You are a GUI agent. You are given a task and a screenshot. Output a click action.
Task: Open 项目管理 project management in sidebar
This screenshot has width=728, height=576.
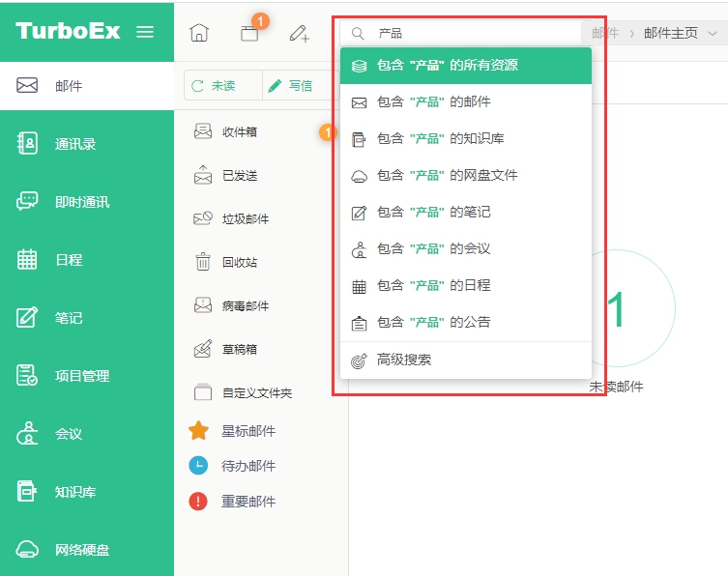[81, 376]
